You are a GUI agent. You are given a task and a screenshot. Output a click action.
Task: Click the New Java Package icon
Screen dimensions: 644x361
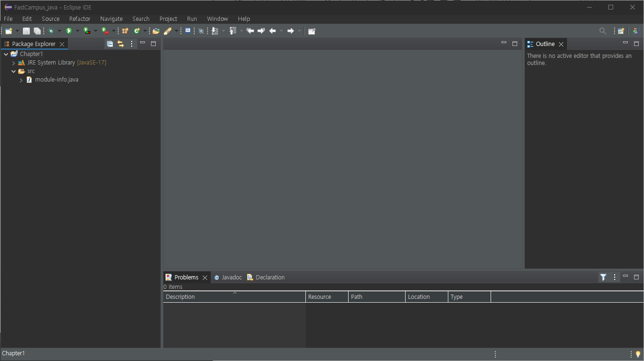tap(125, 31)
